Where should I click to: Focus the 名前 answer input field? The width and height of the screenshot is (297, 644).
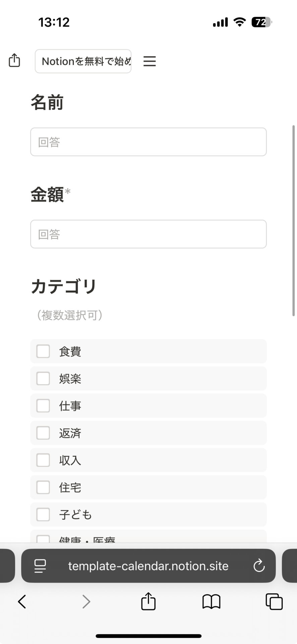click(148, 142)
